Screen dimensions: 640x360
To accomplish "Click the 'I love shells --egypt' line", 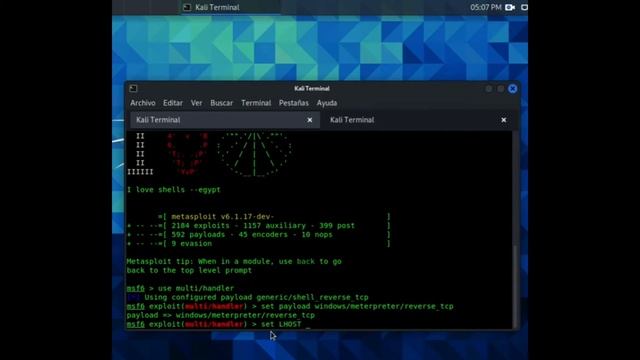I will coord(173,189).
